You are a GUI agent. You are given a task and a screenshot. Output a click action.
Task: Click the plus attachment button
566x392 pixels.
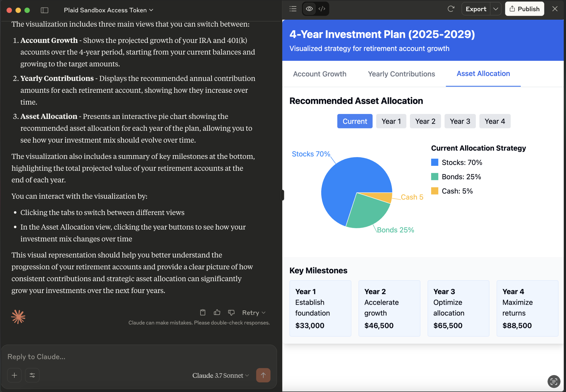point(14,375)
